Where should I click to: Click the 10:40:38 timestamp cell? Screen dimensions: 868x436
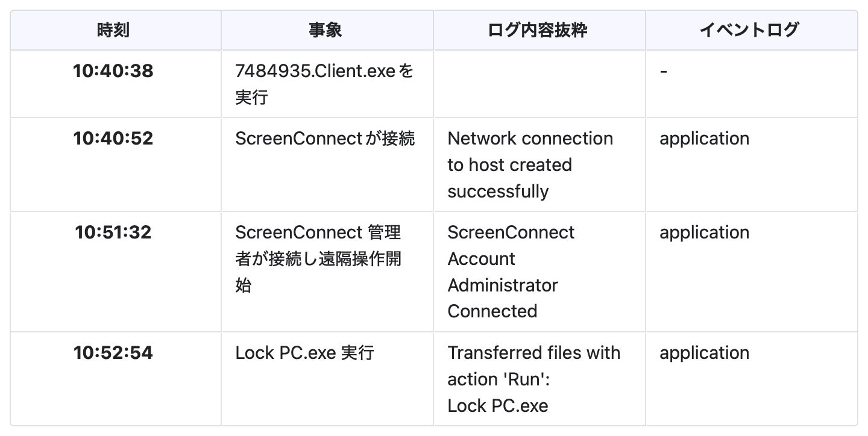(113, 71)
